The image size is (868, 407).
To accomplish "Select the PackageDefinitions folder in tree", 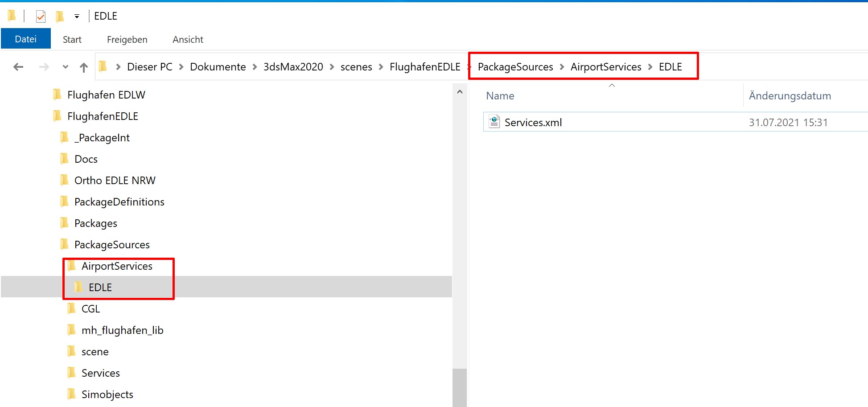I will point(119,202).
